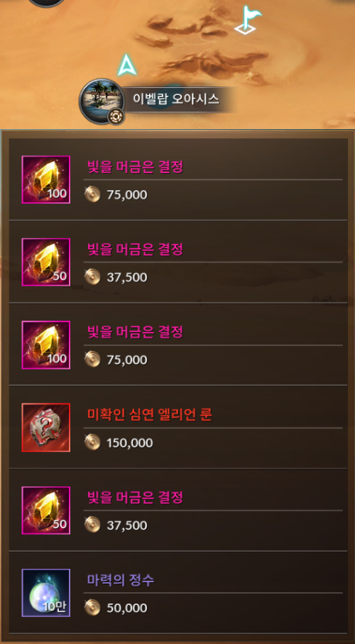Click the small round badge on oasis portrait

116,116
